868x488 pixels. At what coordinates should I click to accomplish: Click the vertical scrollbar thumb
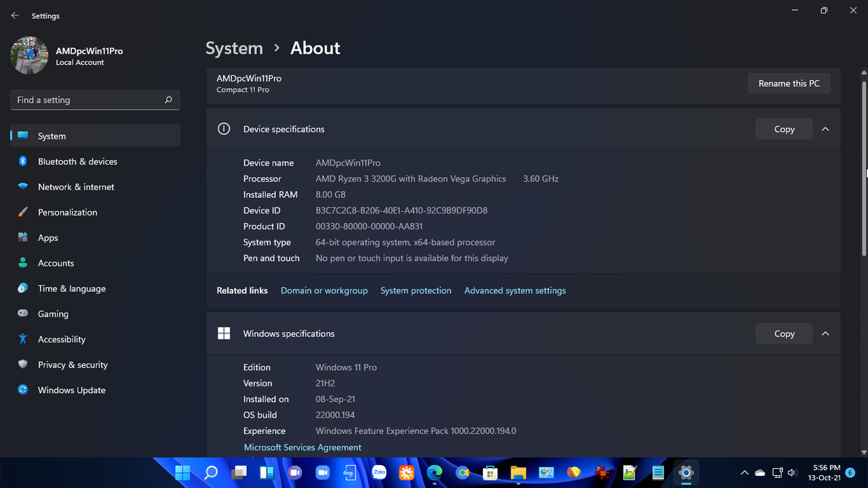(x=864, y=167)
